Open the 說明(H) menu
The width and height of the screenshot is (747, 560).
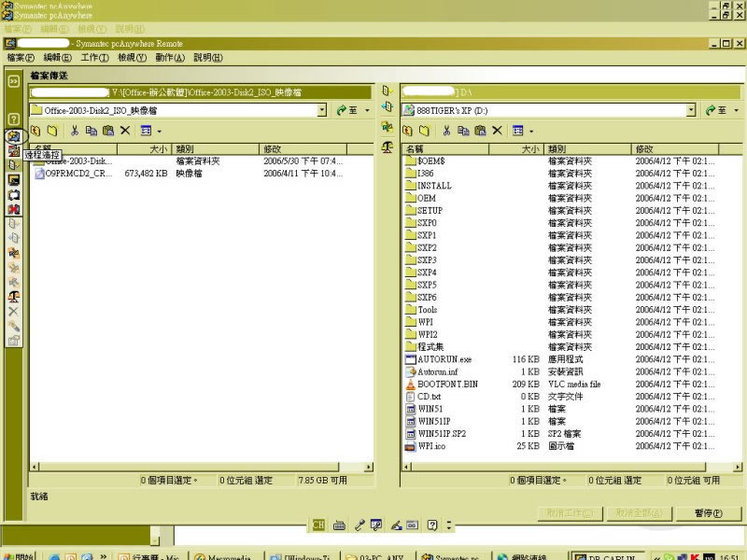click(207, 58)
